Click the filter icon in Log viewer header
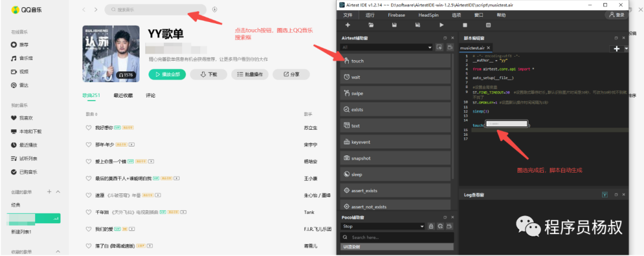The width and height of the screenshot is (644, 256). coord(605,195)
